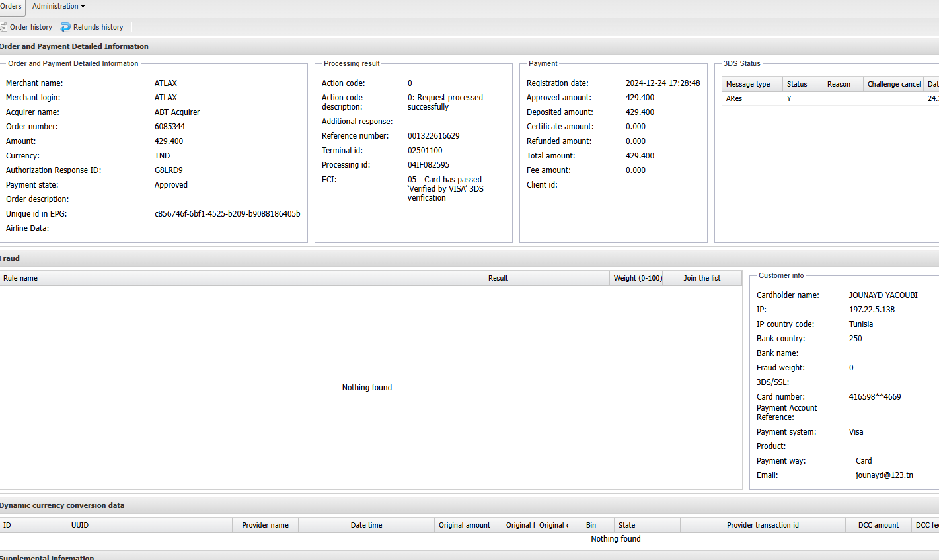Viewport: 939px width, 560px height.
Task: Click the Unique id in EPG value
Action: tap(227, 214)
